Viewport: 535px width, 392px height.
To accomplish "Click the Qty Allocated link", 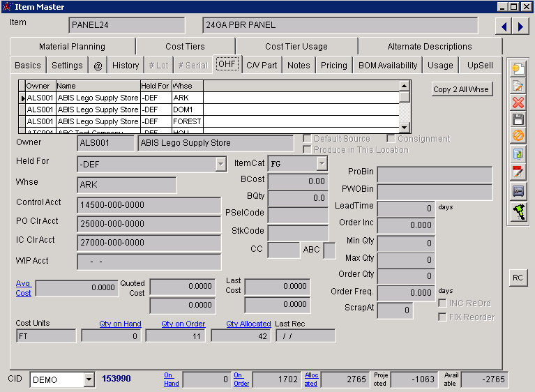I will click(x=248, y=324).
